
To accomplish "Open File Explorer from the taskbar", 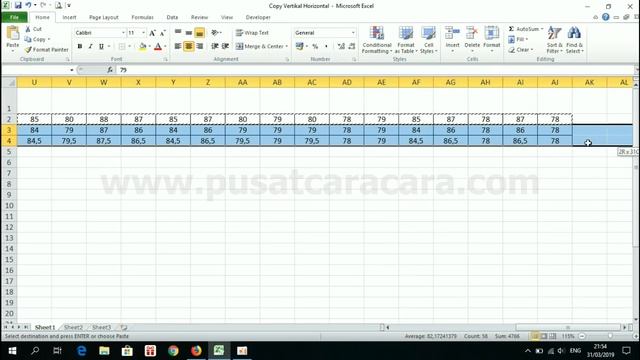I will 104,351.
